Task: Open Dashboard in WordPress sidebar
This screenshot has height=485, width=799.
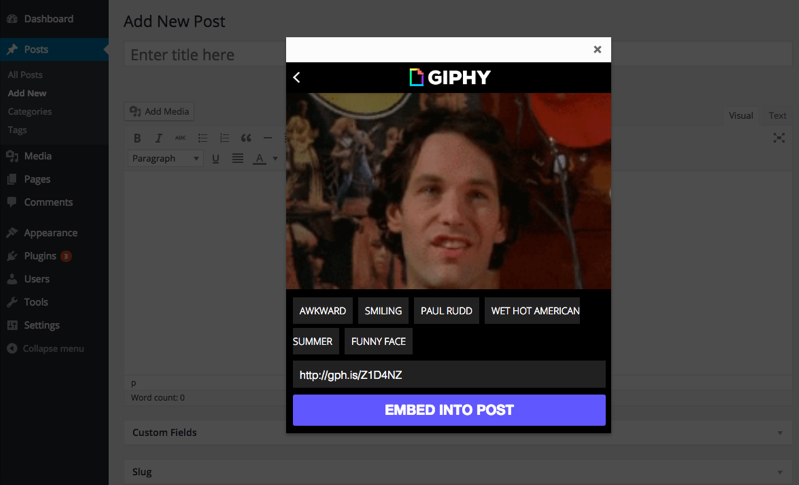Action: pos(48,19)
